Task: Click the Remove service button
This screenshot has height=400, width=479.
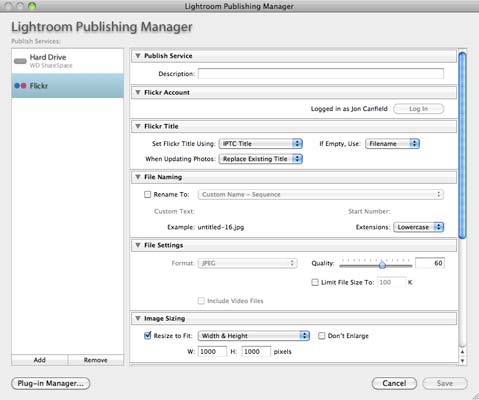Action: coord(96,360)
